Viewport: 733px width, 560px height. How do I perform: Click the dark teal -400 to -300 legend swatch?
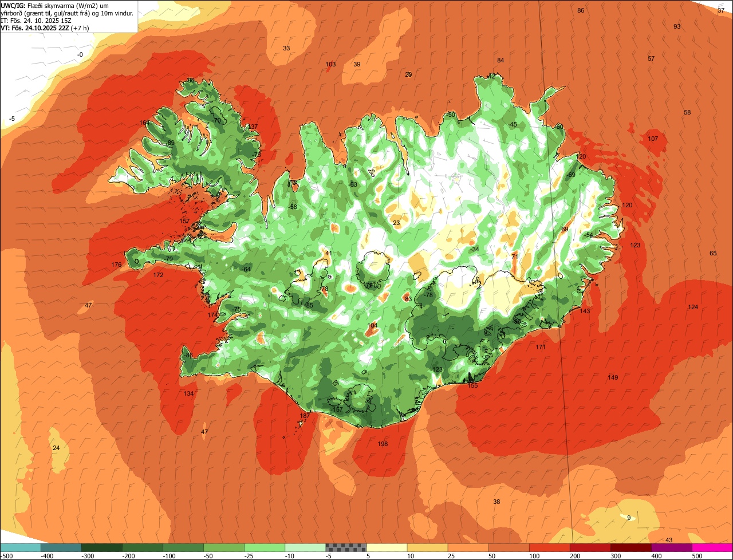pyautogui.click(x=61, y=547)
